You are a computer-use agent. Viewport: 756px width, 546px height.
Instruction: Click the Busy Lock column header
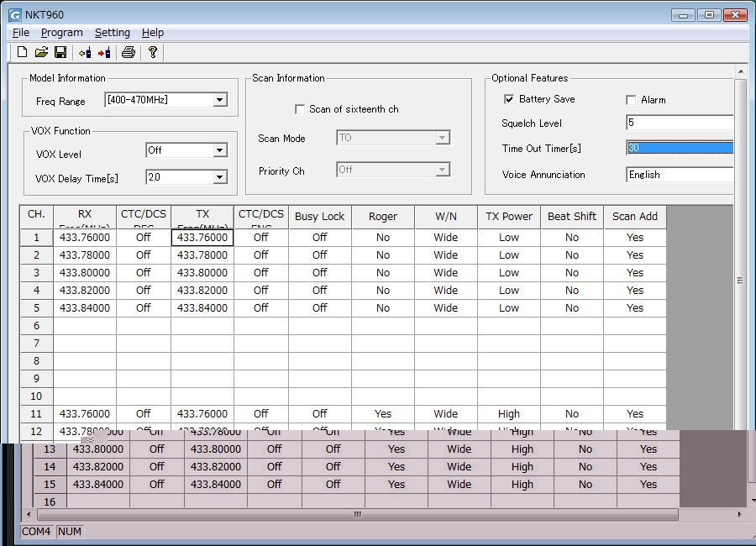pyautogui.click(x=319, y=217)
